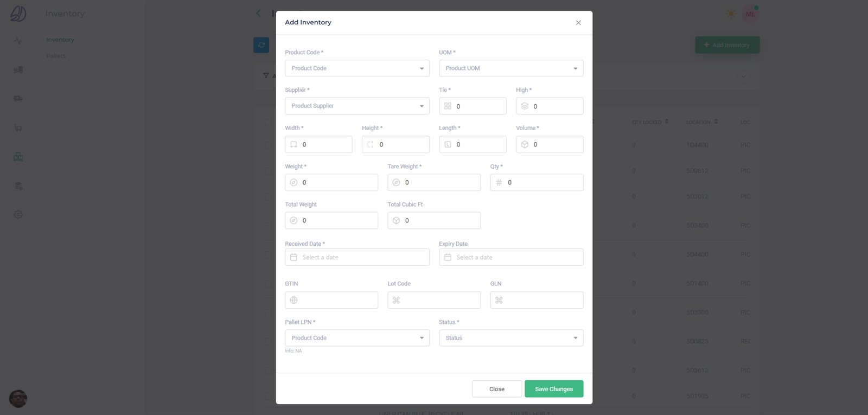
Task: Click the warehouse inventory sidebar icon
Action: click(18, 157)
